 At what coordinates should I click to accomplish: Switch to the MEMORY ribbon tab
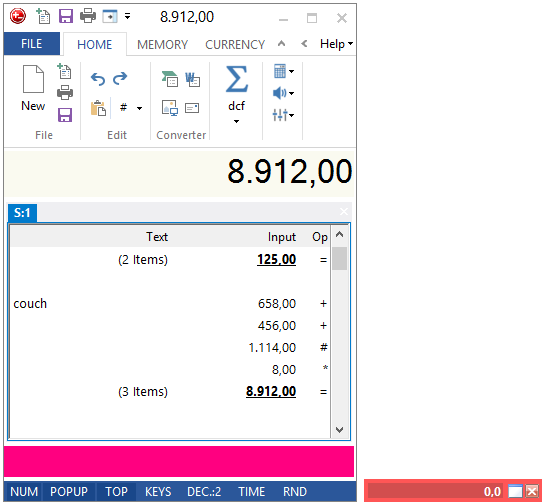[x=162, y=44]
